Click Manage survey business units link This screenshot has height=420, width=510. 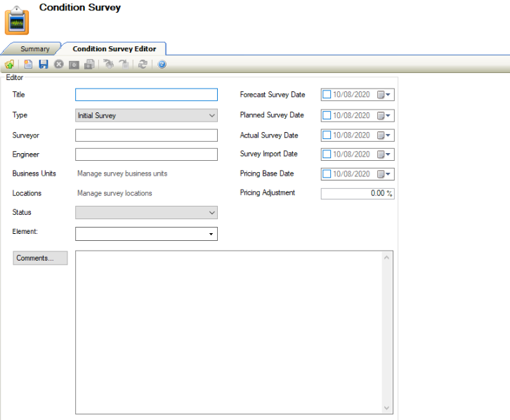[x=122, y=173]
